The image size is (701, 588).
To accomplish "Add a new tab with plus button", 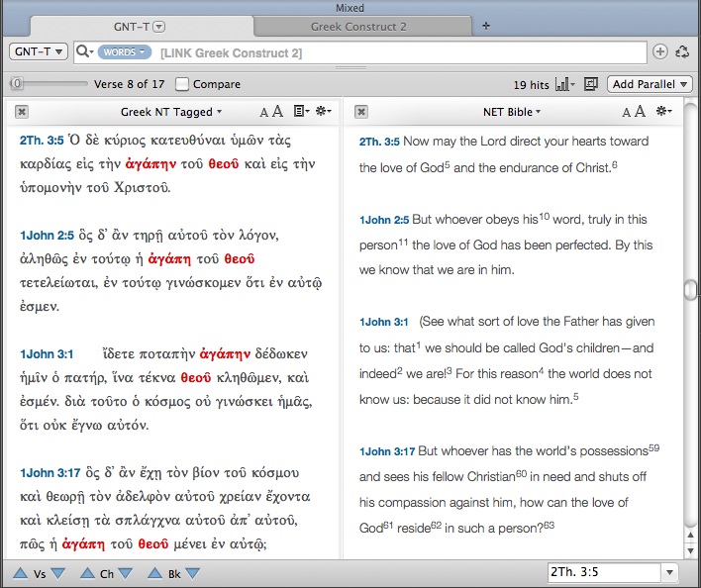I will click(485, 26).
